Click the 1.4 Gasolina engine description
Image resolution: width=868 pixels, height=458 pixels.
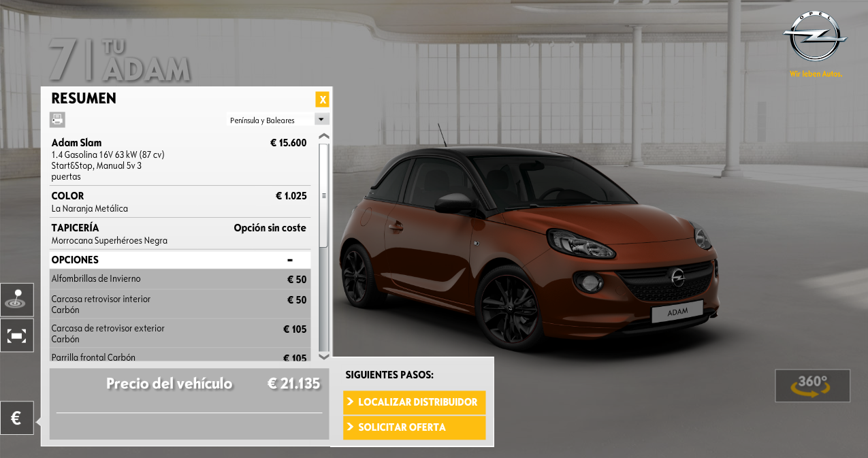(108, 165)
